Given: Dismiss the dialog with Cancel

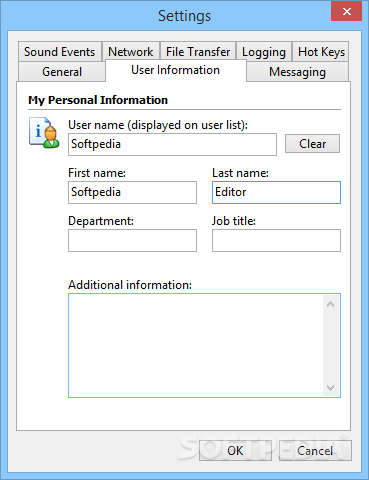Looking at the screenshot, I should [315, 451].
